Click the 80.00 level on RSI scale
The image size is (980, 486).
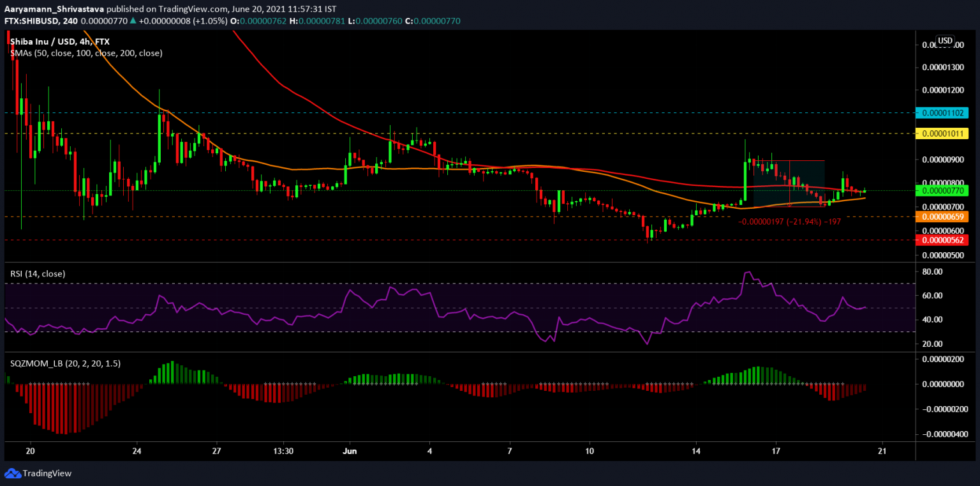tap(934, 271)
